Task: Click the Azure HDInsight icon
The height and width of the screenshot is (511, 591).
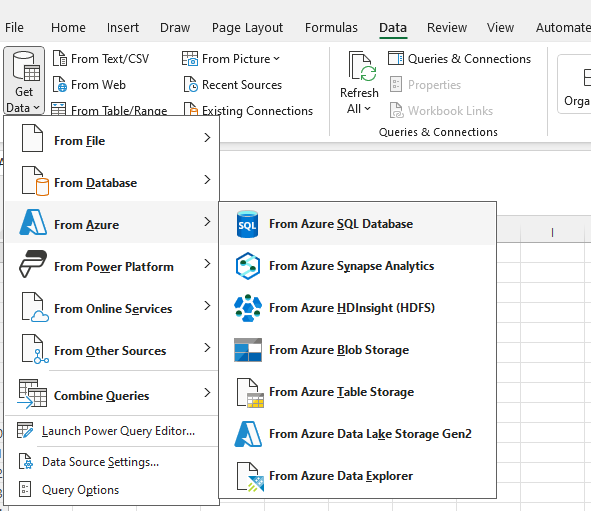Action: [248, 308]
